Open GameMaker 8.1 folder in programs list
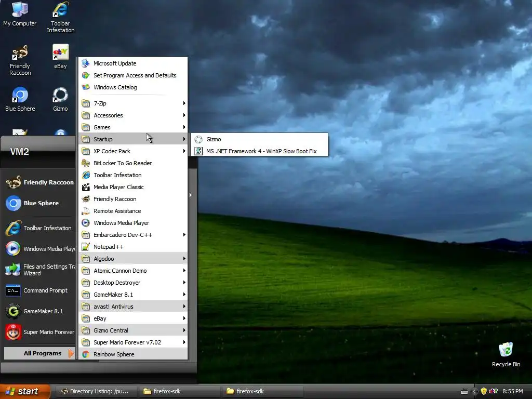This screenshot has width=532, height=399. 133,295
